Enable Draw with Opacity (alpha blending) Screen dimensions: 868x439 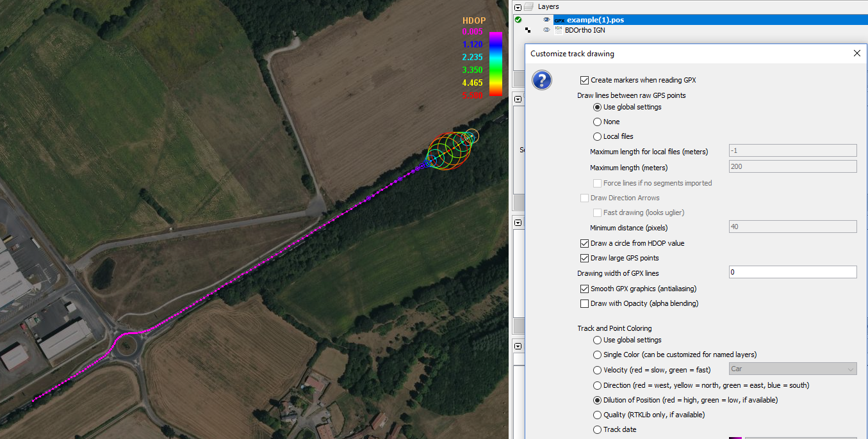(584, 303)
